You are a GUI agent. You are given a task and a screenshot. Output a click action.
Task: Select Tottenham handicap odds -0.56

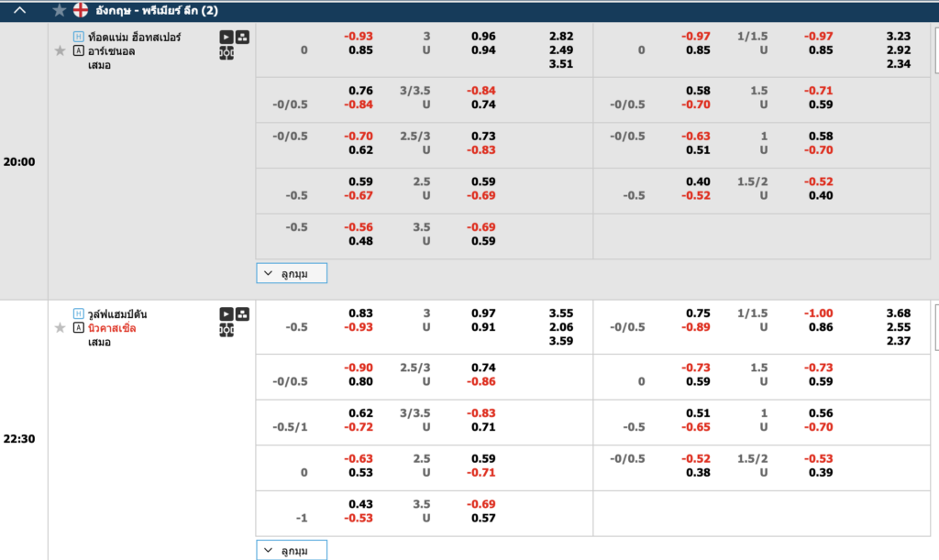click(359, 227)
